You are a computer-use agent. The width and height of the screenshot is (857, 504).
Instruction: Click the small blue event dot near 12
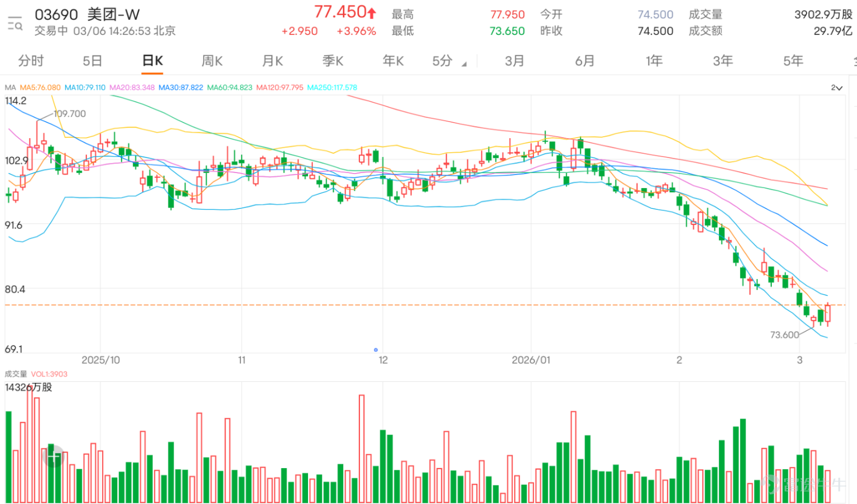click(375, 350)
